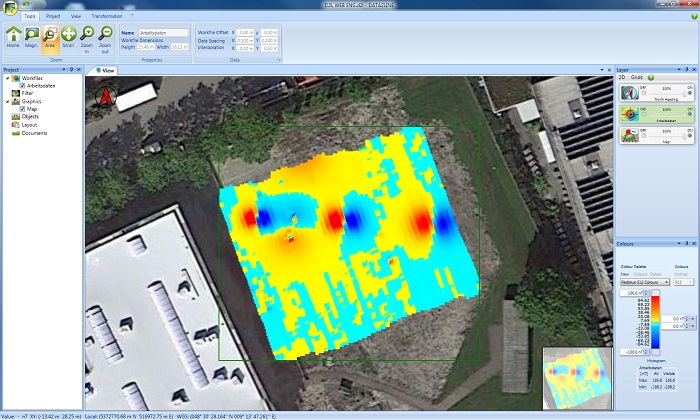Click the Home navigation tool
This screenshot has width=700, height=420.
(13, 37)
